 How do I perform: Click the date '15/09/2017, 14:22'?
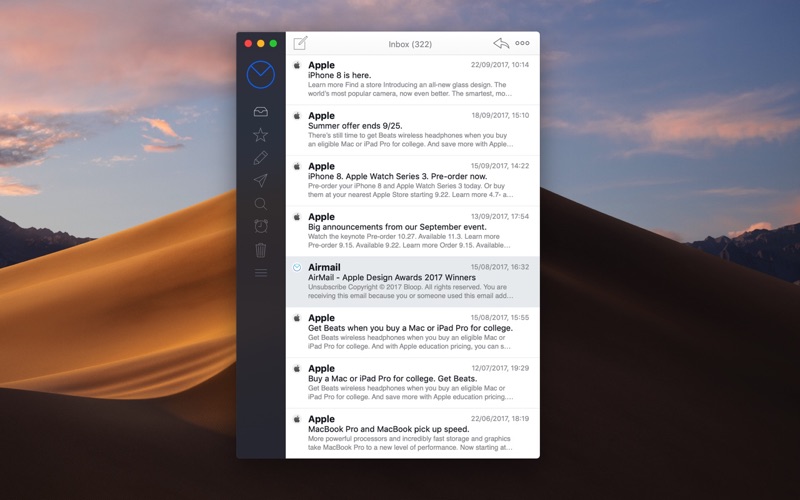point(499,166)
